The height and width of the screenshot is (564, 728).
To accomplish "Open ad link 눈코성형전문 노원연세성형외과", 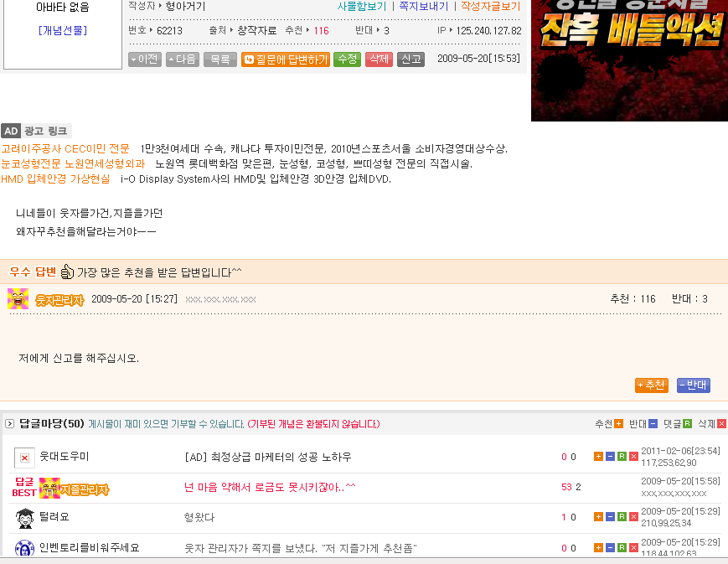I will pyautogui.click(x=73, y=163).
